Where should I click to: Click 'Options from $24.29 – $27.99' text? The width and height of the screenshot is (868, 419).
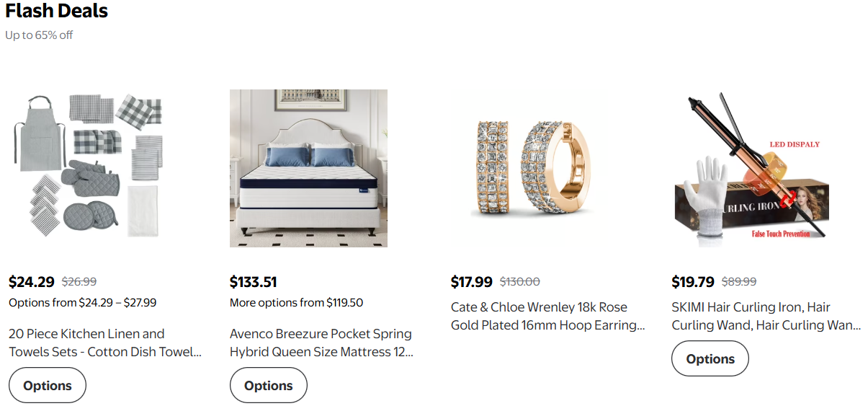click(83, 303)
